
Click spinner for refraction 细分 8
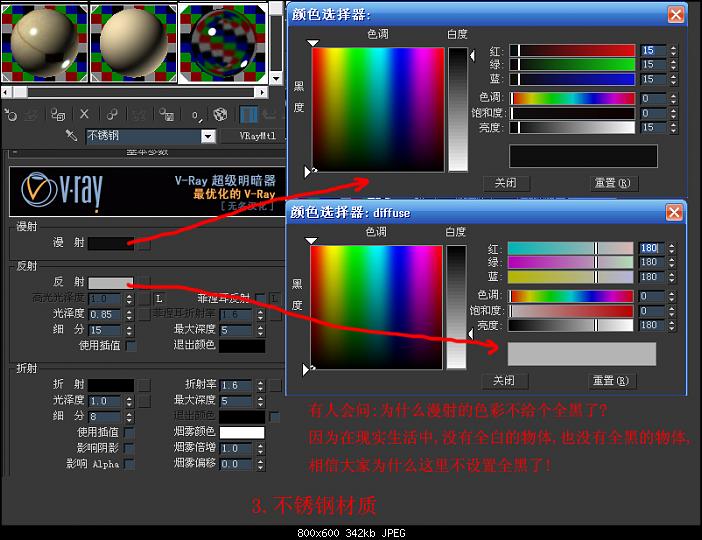point(129,417)
